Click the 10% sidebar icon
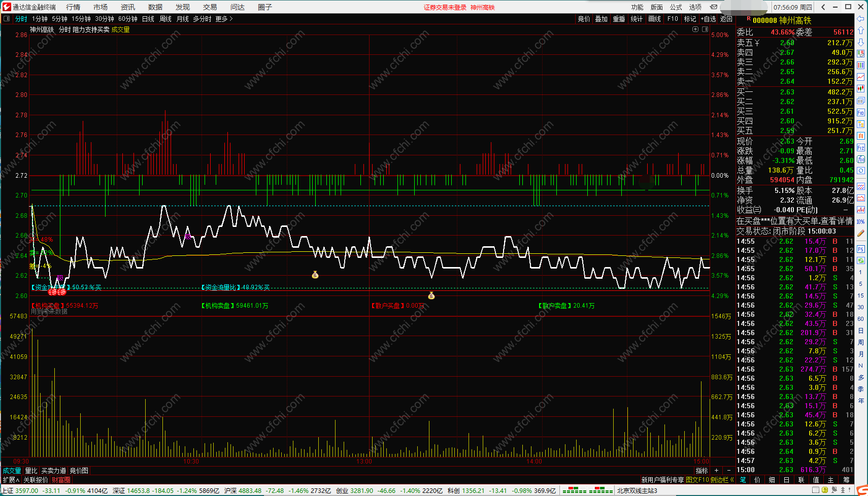868x496 pixels. pyautogui.click(x=860, y=221)
